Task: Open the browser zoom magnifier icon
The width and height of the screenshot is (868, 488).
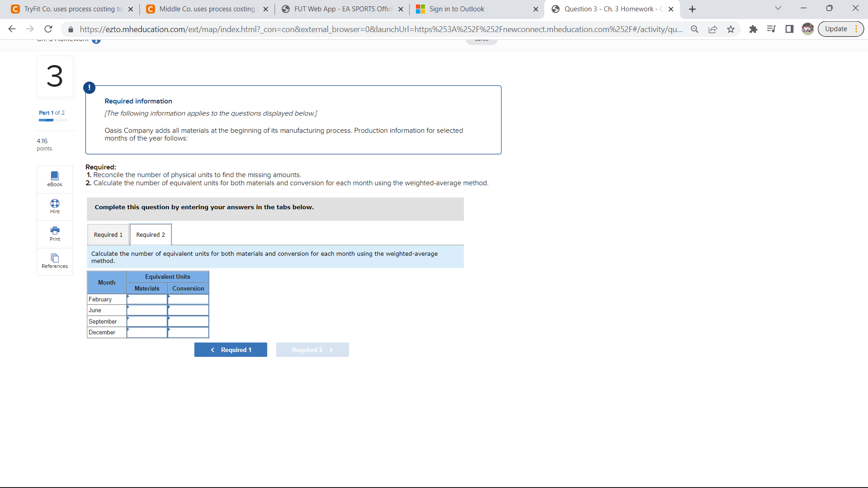Action: (695, 29)
